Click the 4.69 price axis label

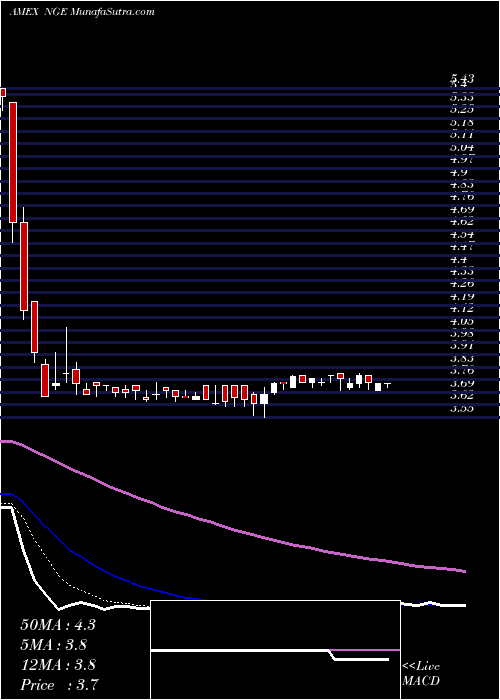click(x=462, y=209)
